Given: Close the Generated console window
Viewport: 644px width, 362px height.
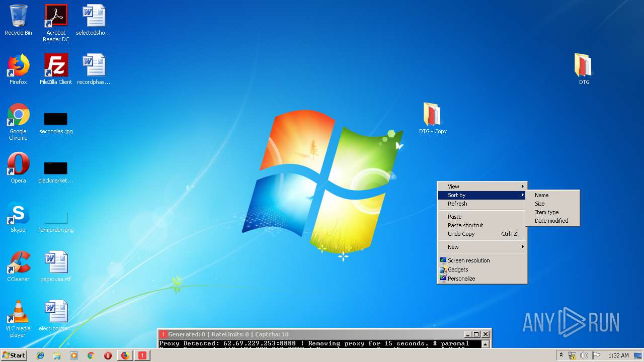Looking at the screenshot, I should [x=486, y=334].
